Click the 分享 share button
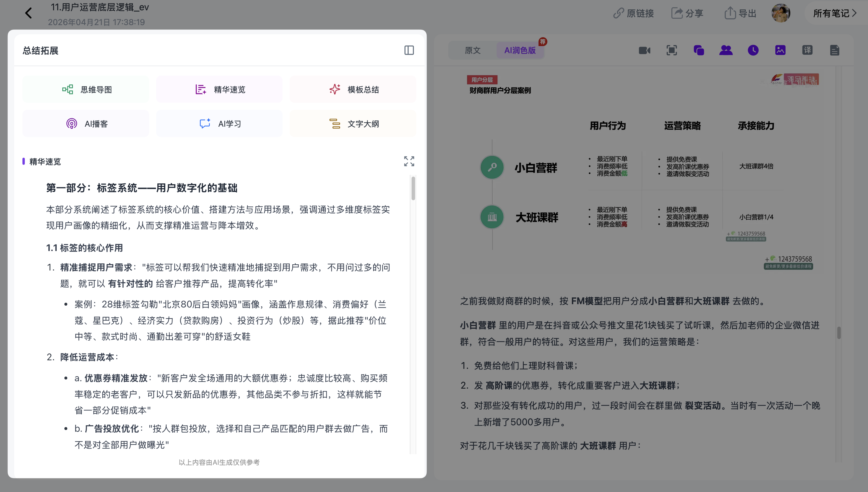868x492 pixels. [687, 13]
